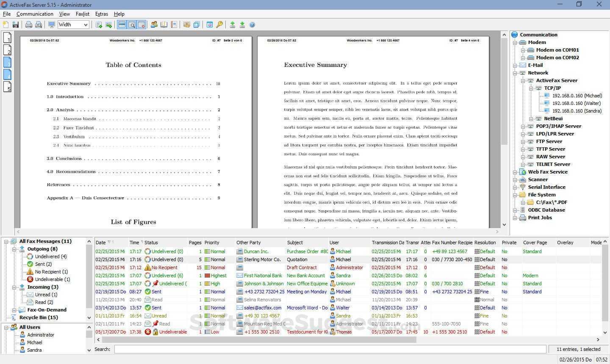Click the New Document toolbar icon

point(6,25)
